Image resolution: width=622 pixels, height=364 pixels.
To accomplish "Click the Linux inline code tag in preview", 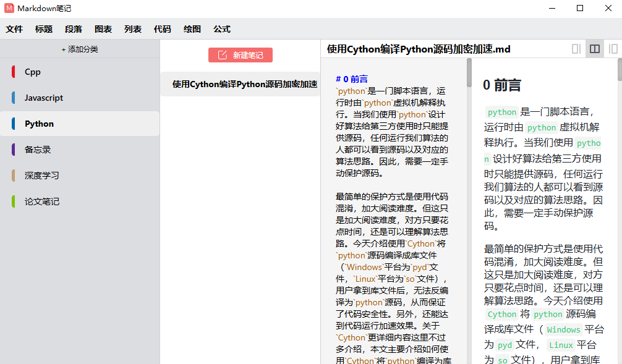I will [x=561, y=345].
